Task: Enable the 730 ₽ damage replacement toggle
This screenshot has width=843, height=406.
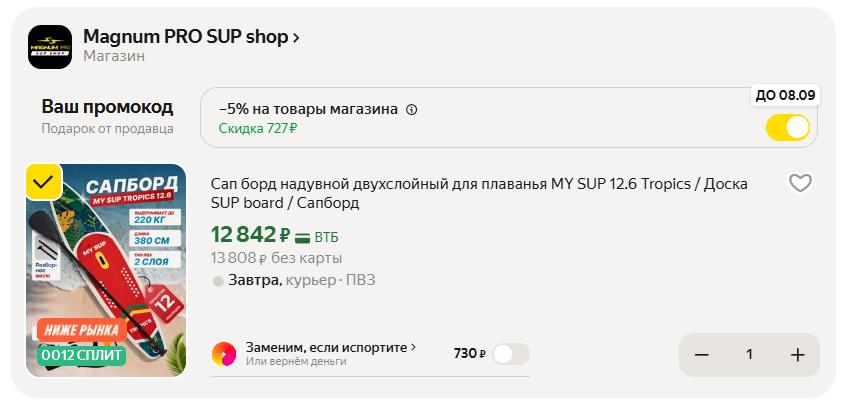Action: click(x=510, y=354)
